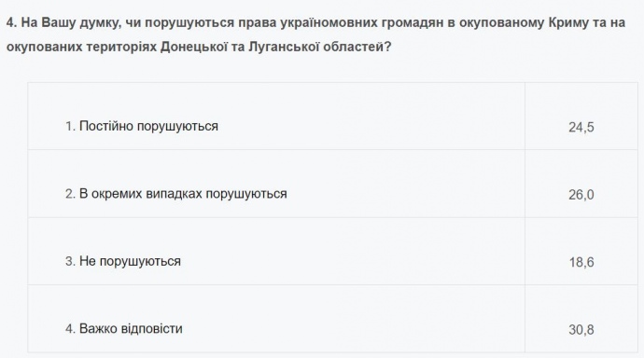Click 'окупованих територіях' in heading second line
The image size is (644, 358).
[82, 47]
